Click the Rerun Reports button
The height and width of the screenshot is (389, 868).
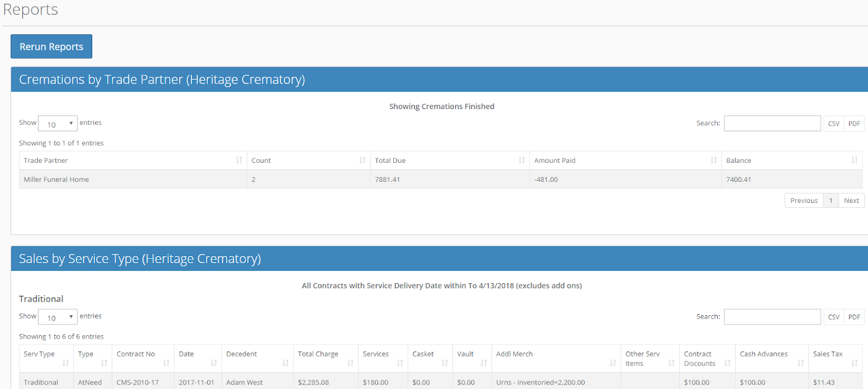click(52, 47)
